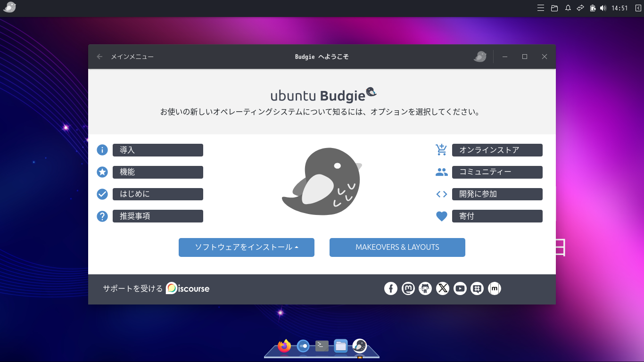The width and height of the screenshot is (644, 362).
Task: Click the blue info icon next to 導入
Action: [x=102, y=150]
